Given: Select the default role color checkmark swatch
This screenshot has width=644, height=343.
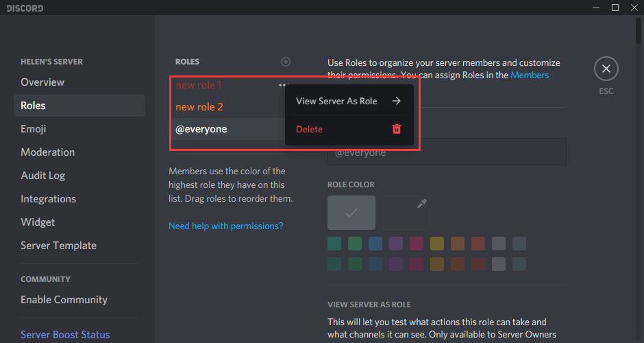Looking at the screenshot, I should coord(351,213).
